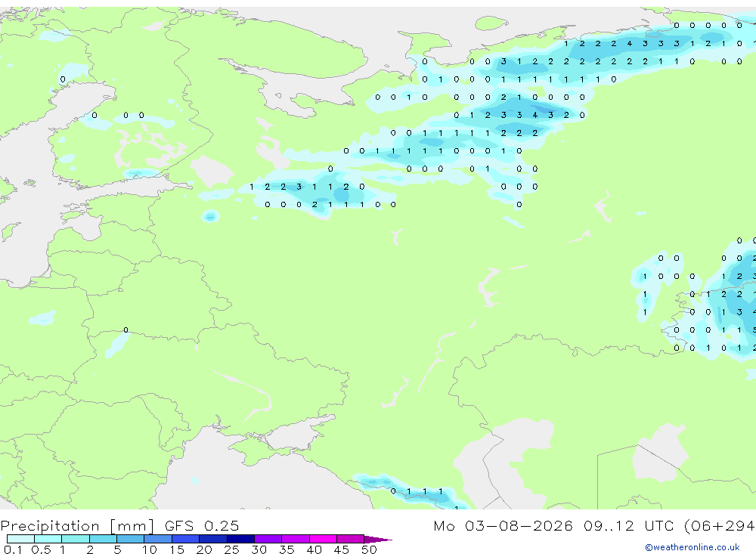Pick the 5–10 mm legend color swatch
The width and height of the screenshot is (756, 554).
131,539
